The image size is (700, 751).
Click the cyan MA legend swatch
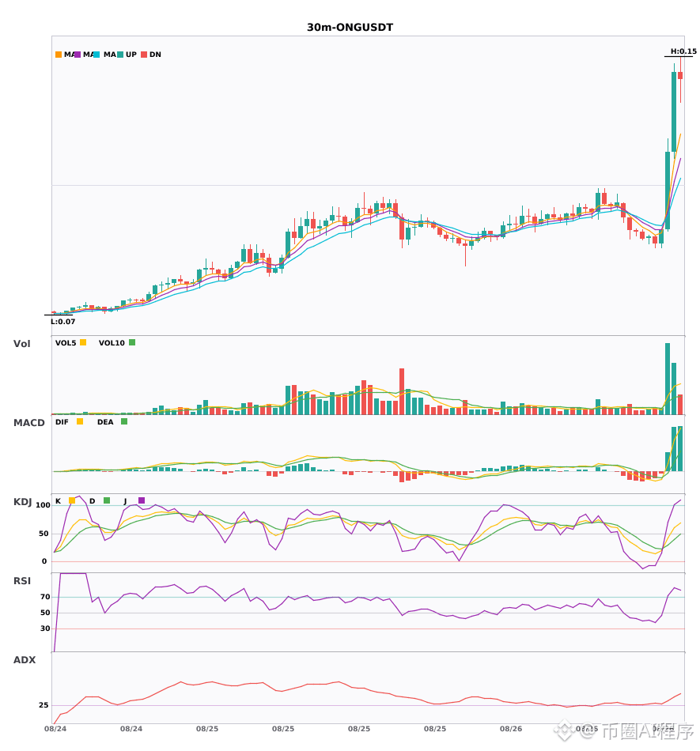96,55
